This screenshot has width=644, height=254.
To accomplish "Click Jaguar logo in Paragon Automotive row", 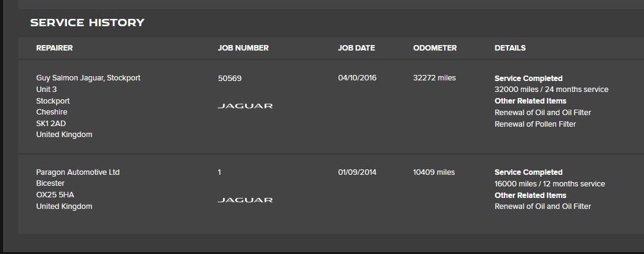I will (x=245, y=200).
